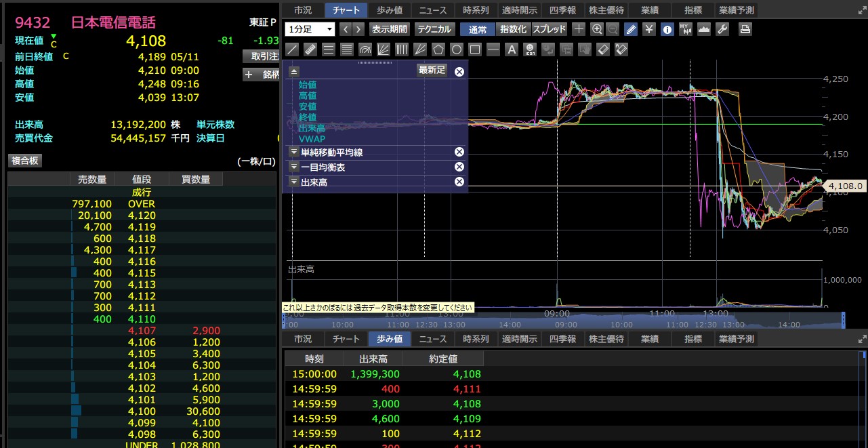Open the 1分足 timeframe dropdown

click(x=310, y=29)
